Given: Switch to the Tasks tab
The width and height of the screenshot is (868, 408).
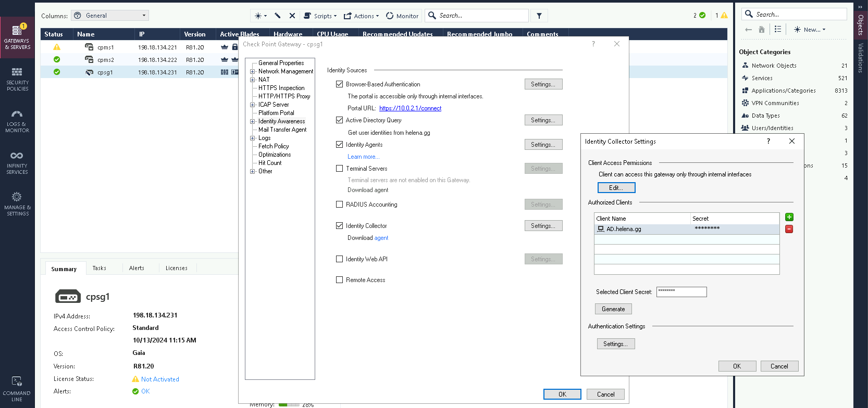Looking at the screenshot, I should 99,268.
